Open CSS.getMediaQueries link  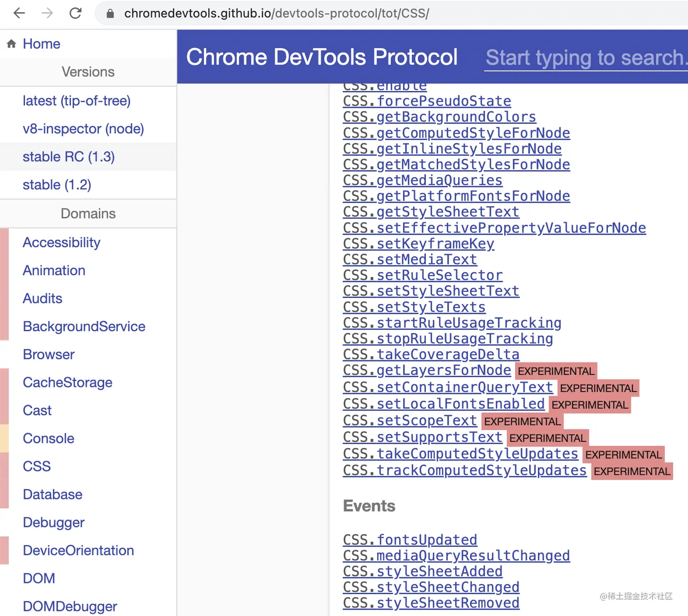coord(423,180)
